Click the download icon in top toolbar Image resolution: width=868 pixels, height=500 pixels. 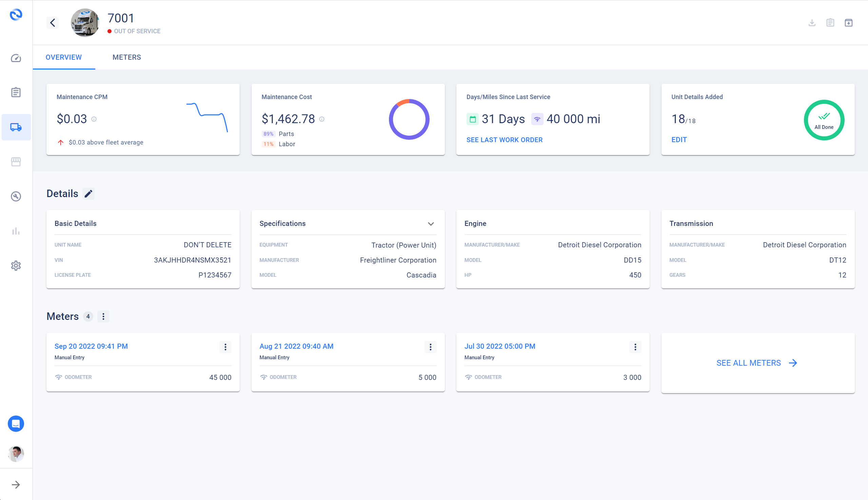point(812,23)
